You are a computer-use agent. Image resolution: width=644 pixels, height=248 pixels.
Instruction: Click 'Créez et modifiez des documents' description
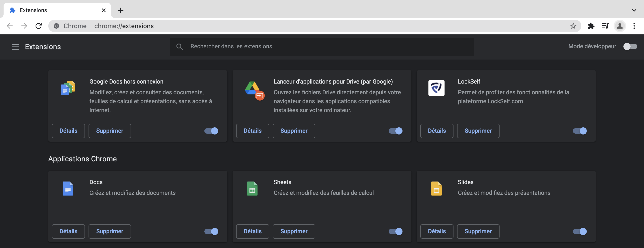pyautogui.click(x=132, y=193)
